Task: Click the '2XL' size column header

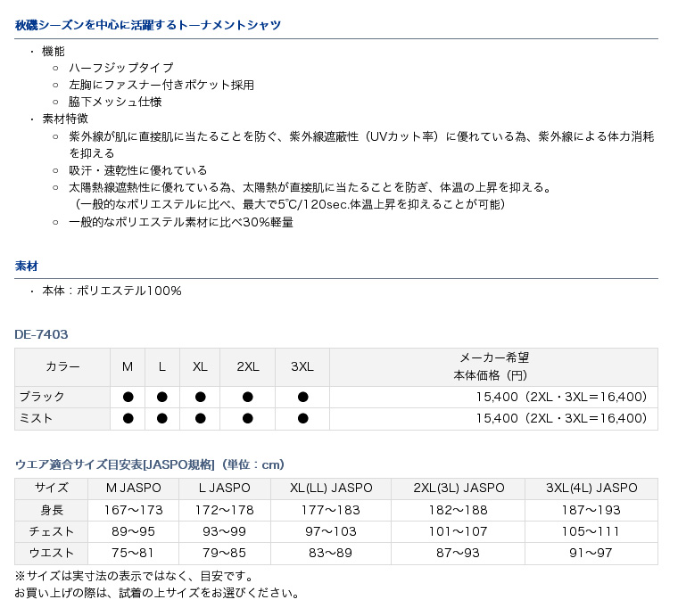Action: 248,366
